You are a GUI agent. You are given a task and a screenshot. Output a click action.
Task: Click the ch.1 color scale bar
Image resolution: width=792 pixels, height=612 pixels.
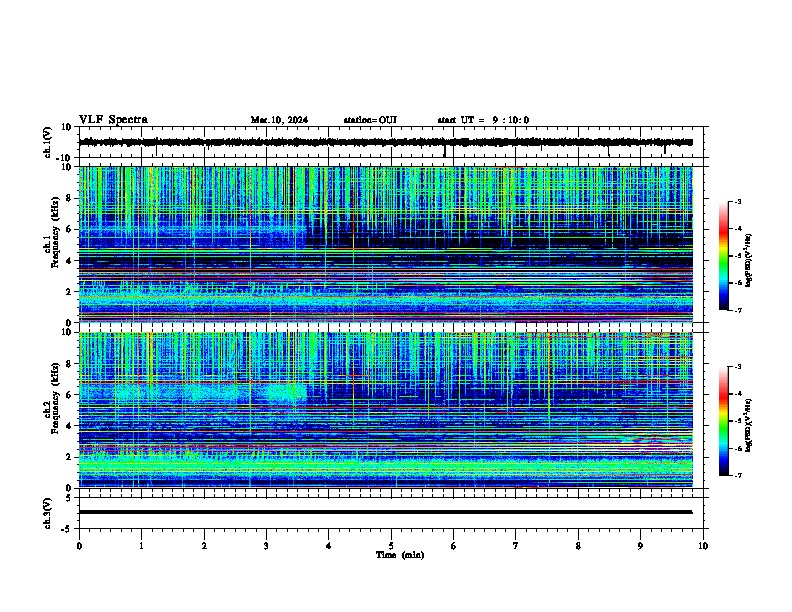723,256
